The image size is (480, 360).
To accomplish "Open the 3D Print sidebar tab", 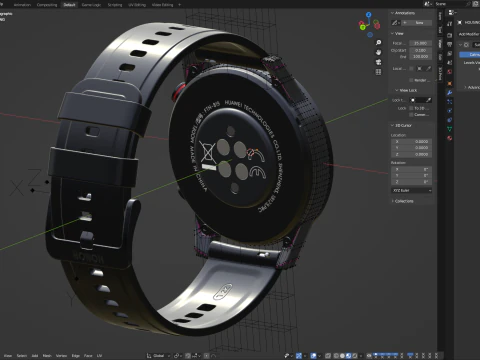I will coord(440,74).
